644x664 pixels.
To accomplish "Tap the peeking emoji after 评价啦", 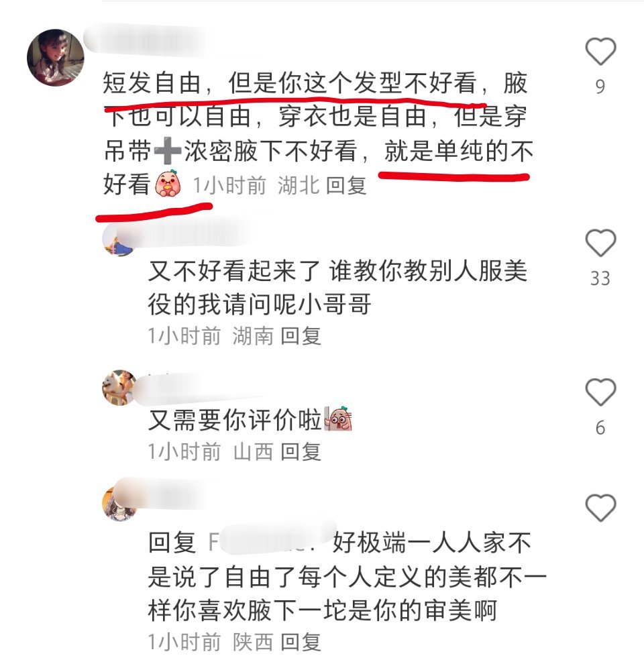I will click(338, 419).
